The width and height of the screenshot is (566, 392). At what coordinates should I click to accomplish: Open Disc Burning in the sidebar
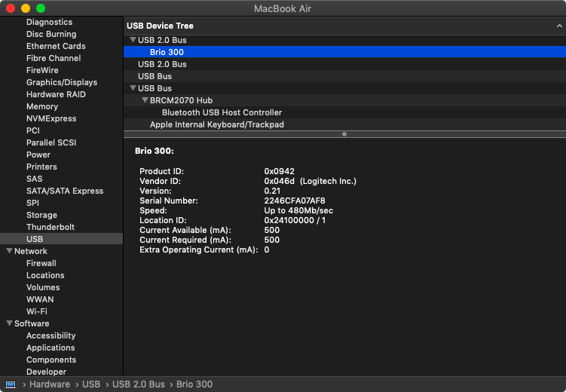coord(51,34)
